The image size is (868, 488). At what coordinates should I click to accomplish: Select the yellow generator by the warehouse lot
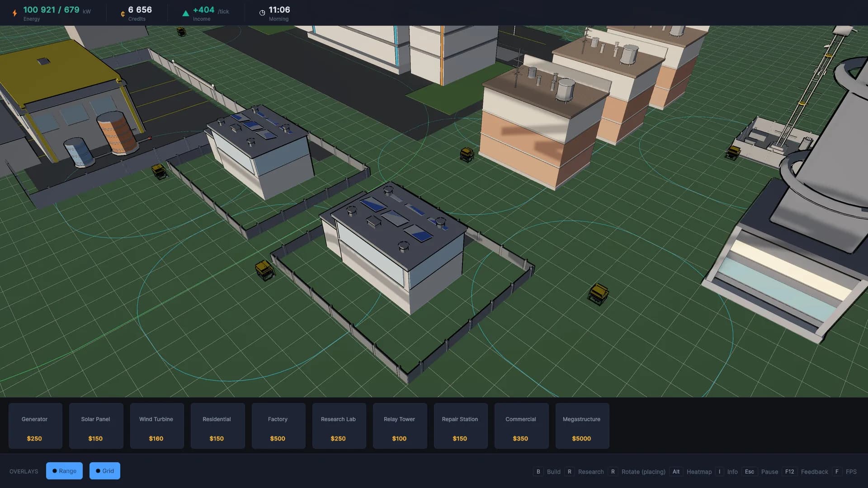pyautogui.click(x=159, y=172)
